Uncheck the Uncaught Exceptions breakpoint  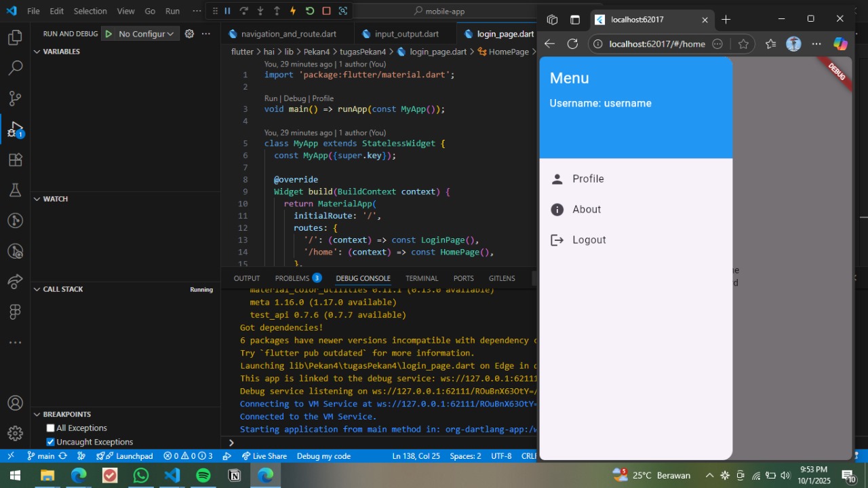[50, 442]
